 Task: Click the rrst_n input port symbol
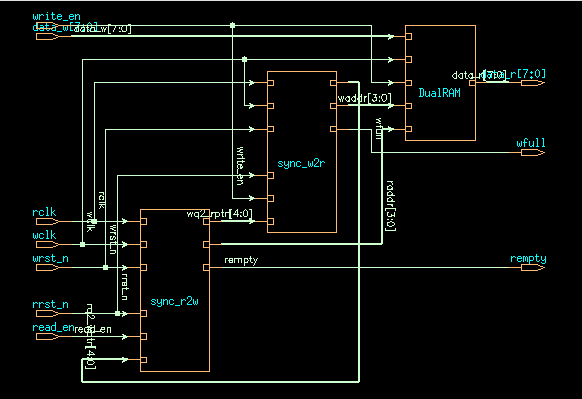(47, 314)
